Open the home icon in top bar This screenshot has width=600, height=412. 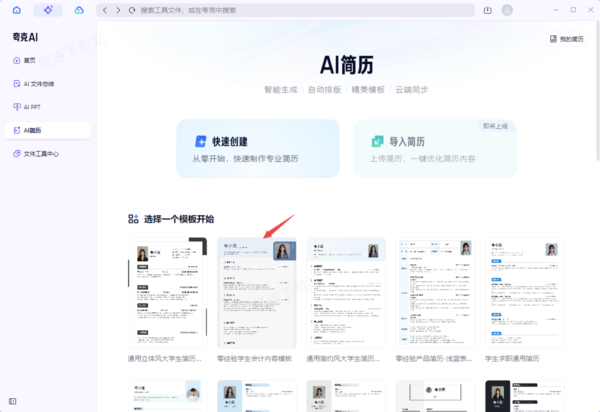tap(17, 10)
